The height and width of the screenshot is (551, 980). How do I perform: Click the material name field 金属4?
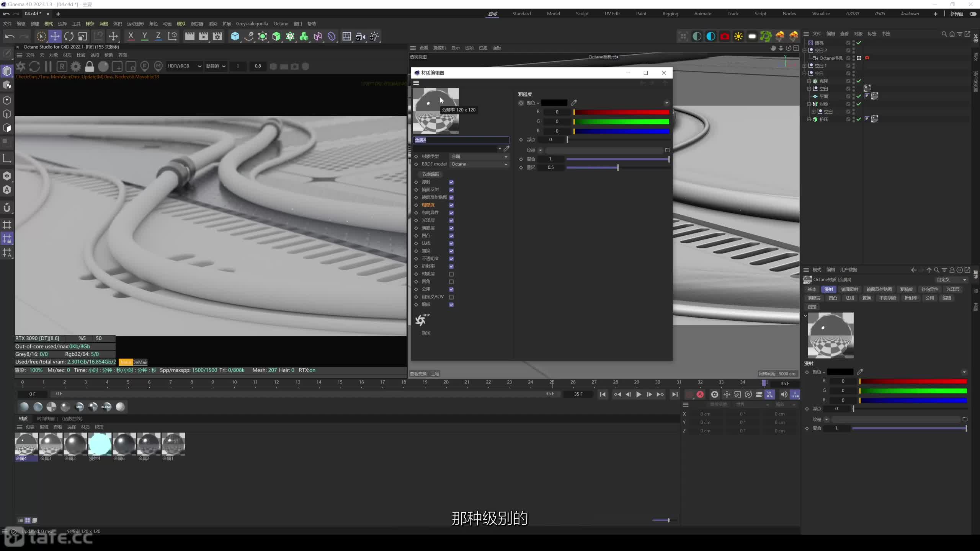pyautogui.click(x=461, y=140)
